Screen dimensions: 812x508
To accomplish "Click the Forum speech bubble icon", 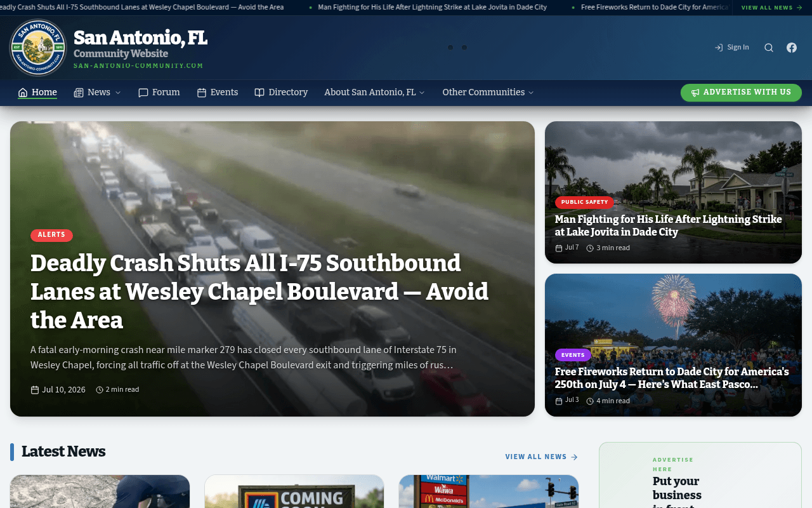I will tap(143, 93).
